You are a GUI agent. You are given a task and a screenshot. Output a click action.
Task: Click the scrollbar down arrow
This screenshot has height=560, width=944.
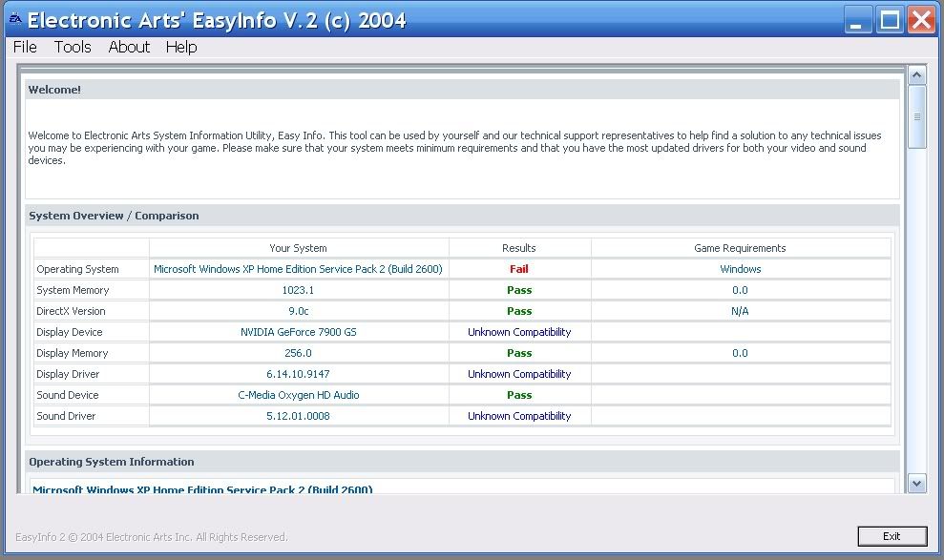(916, 483)
